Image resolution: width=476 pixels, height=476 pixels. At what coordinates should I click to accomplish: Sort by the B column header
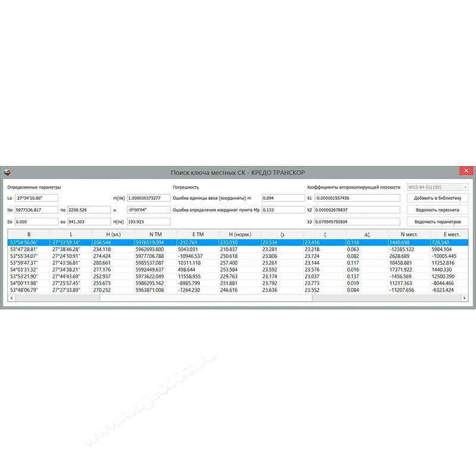tap(29, 235)
